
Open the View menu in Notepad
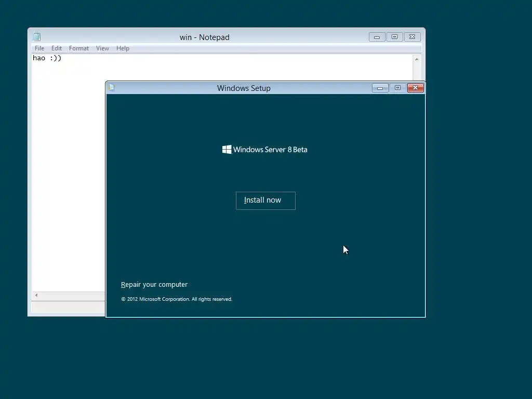[102, 48]
